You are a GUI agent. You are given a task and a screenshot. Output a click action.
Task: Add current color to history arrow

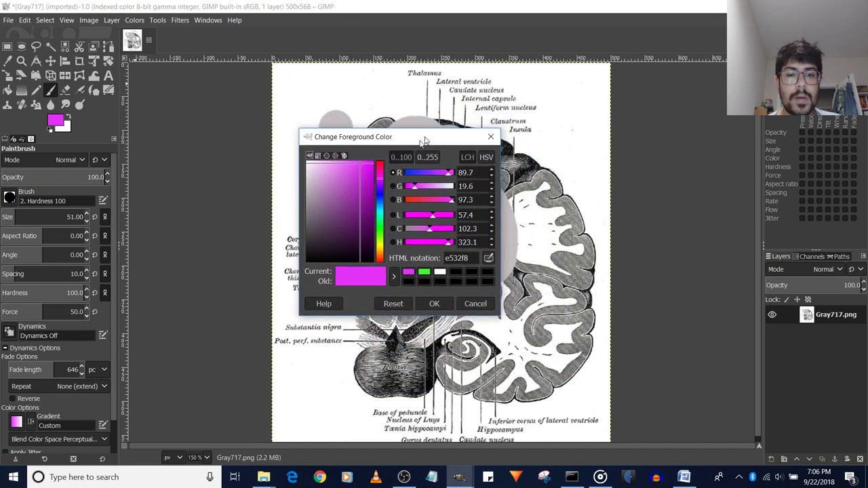(393, 277)
